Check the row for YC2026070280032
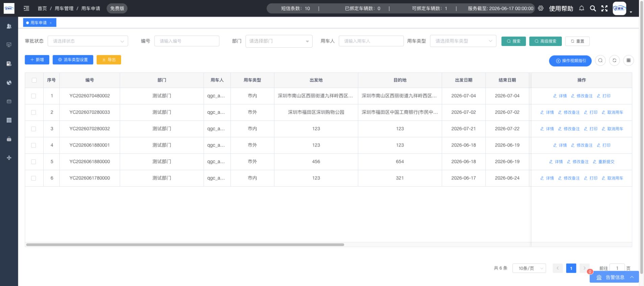 coord(33,129)
